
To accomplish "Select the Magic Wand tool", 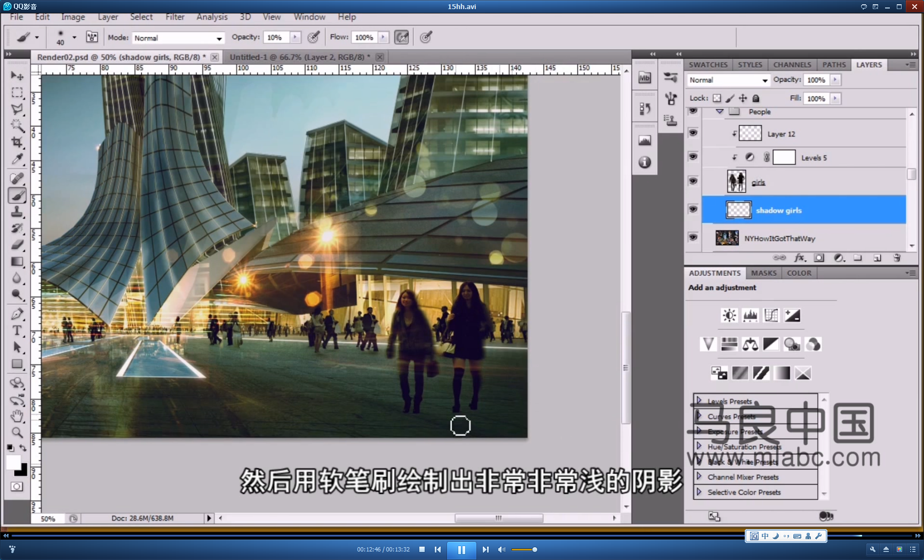I will pyautogui.click(x=17, y=126).
